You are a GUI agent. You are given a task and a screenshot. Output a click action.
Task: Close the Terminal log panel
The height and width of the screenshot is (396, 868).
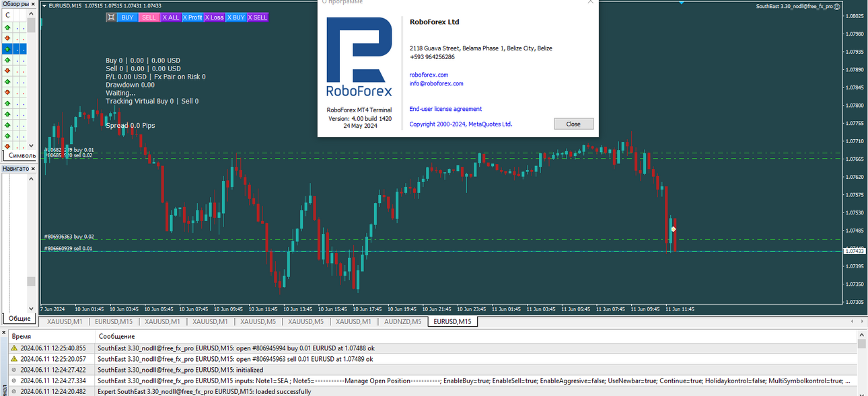coord(3,333)
